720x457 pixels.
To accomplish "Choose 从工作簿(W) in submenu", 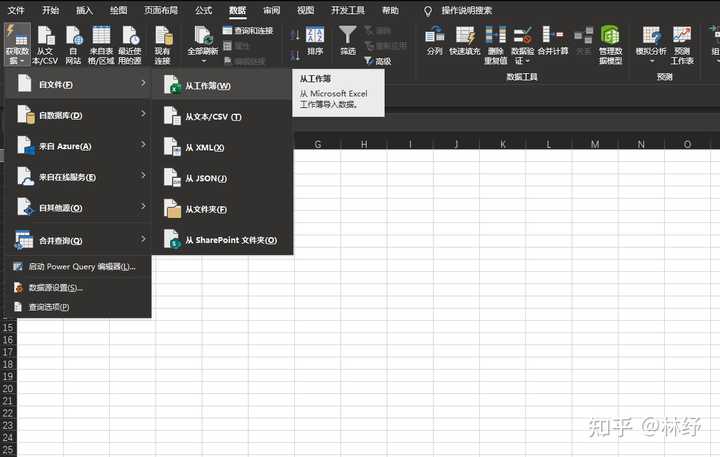I will coord(222,85).
